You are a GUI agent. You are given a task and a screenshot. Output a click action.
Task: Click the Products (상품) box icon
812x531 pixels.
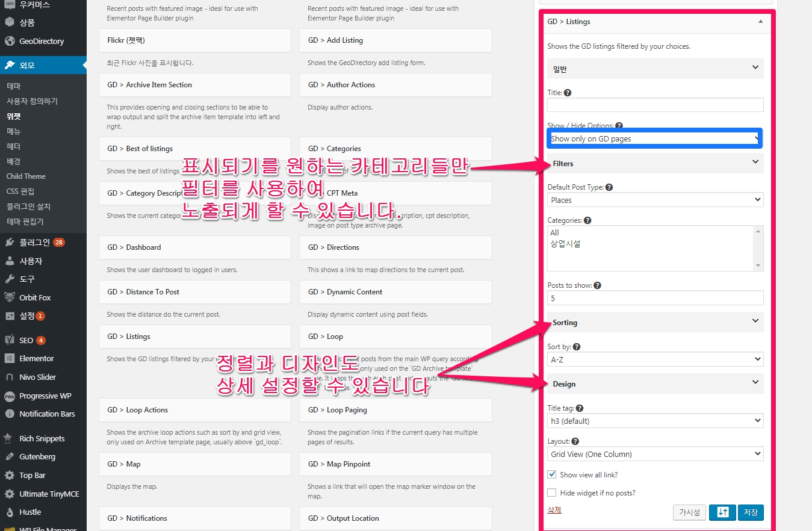click(9, 23)
